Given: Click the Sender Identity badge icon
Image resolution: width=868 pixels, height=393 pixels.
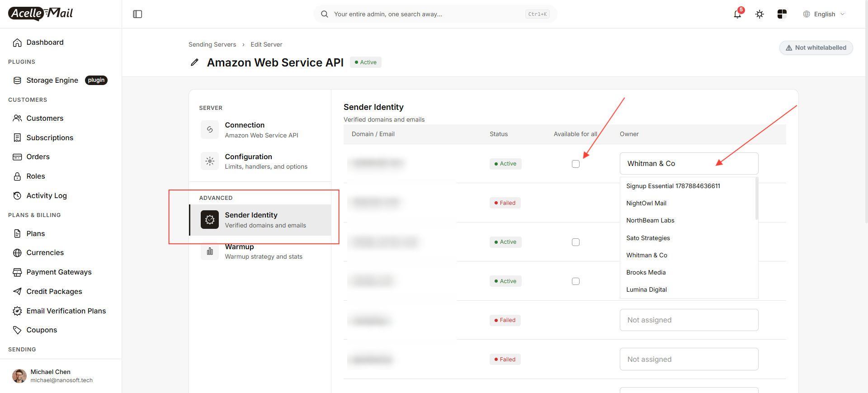Looking at the screenshot, I should click(210, 220).
